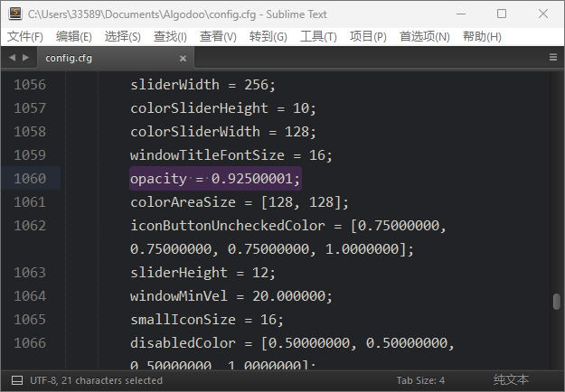Click the highlighted opacity = 0.92500001; text
Viewport: 565px width, 392px height.
[x=215, y=179]
